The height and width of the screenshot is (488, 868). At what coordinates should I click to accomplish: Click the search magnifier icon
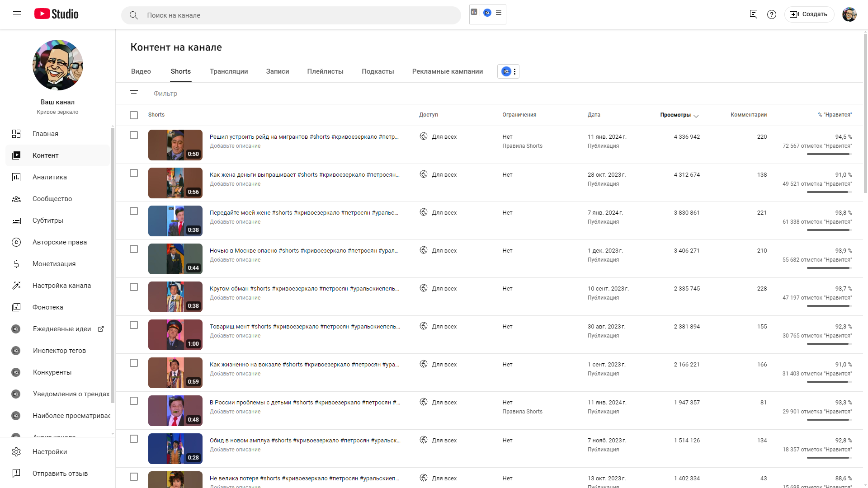click(133, 15)
